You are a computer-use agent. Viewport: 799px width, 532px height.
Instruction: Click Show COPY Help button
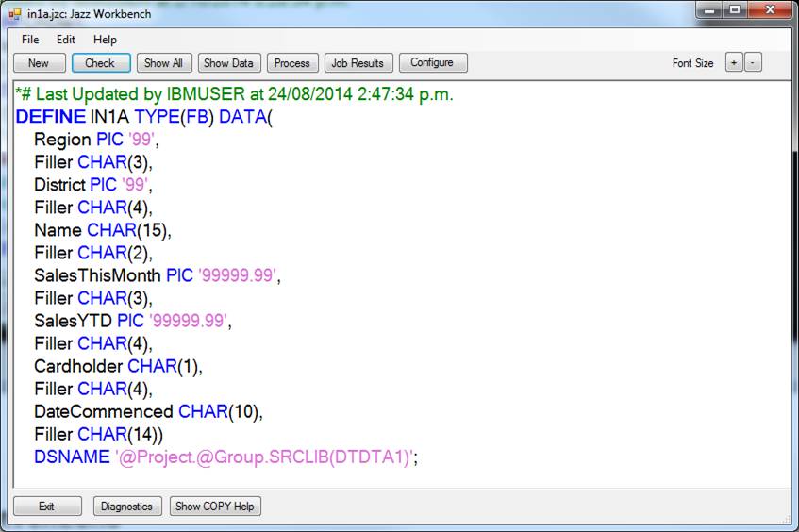point(215,506)
